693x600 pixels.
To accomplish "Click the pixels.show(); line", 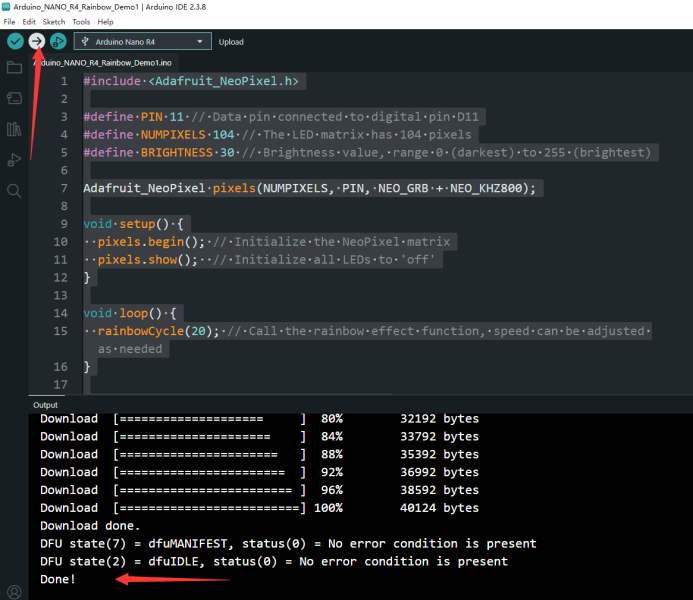I will 259,260.
